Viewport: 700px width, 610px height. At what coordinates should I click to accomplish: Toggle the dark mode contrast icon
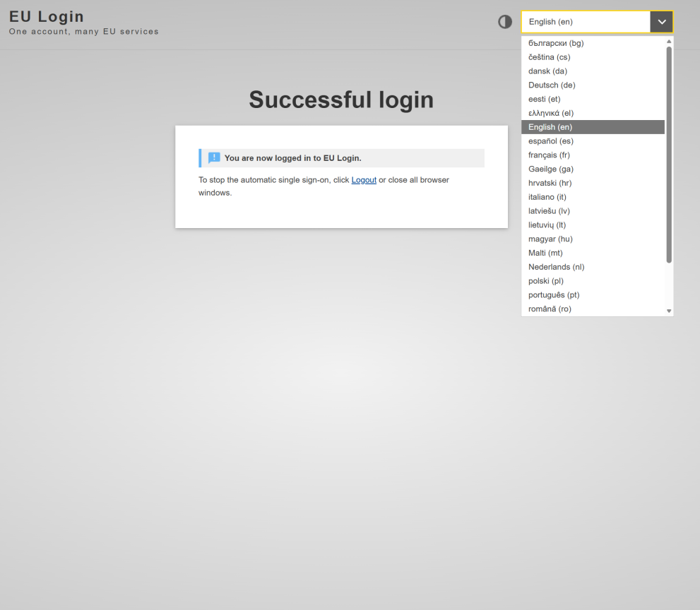(504, 22)
